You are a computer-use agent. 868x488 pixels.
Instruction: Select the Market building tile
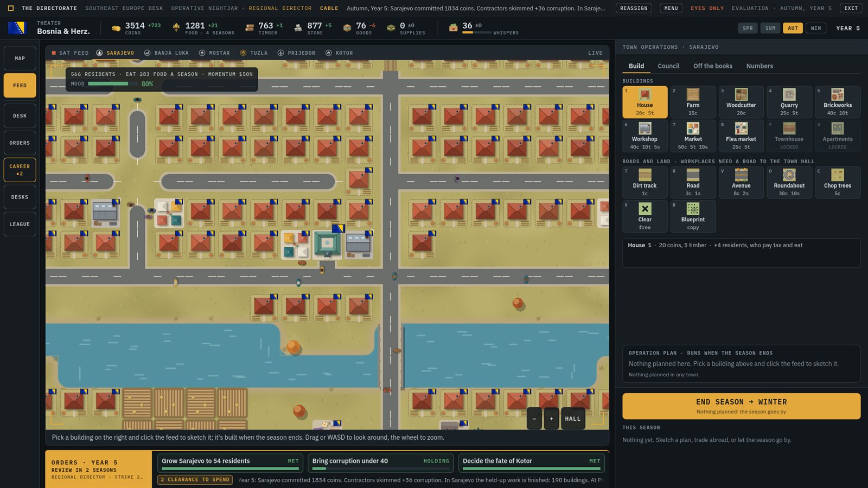coord(693,136)
